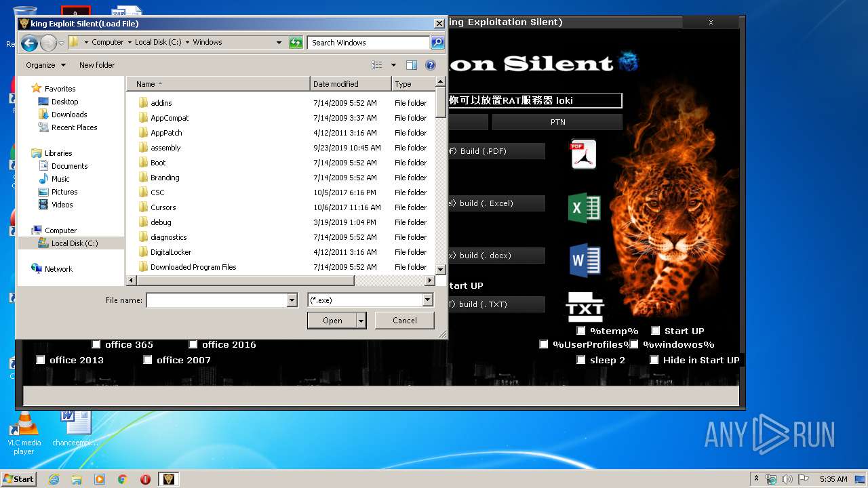Toggle the preview pane icon
Image resolution: width=868 pixels, height=488 pixels.
click(411, 65)
